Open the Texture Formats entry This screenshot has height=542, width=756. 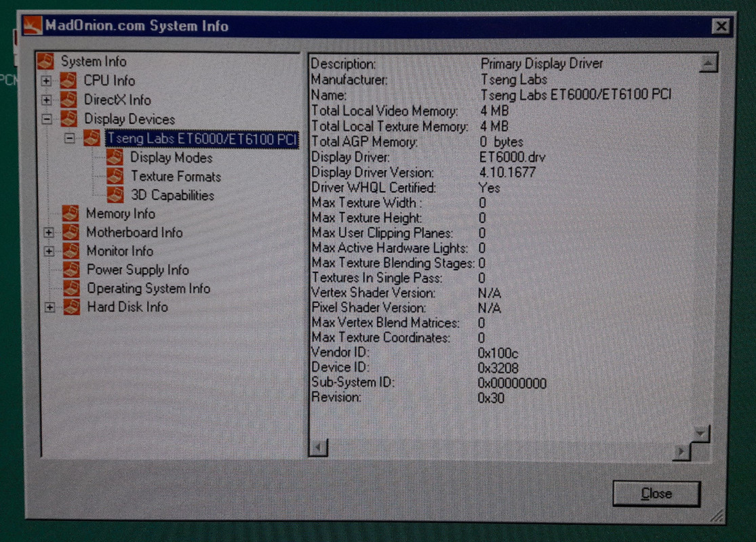176,176
